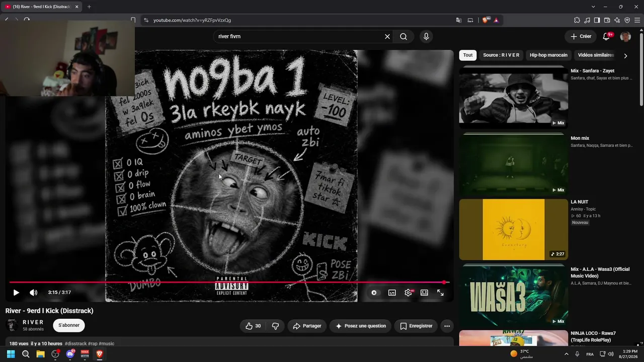Select the Vidéos similaires chip
This screenshot has width=644, height=362.
click(x=596, y=55)
